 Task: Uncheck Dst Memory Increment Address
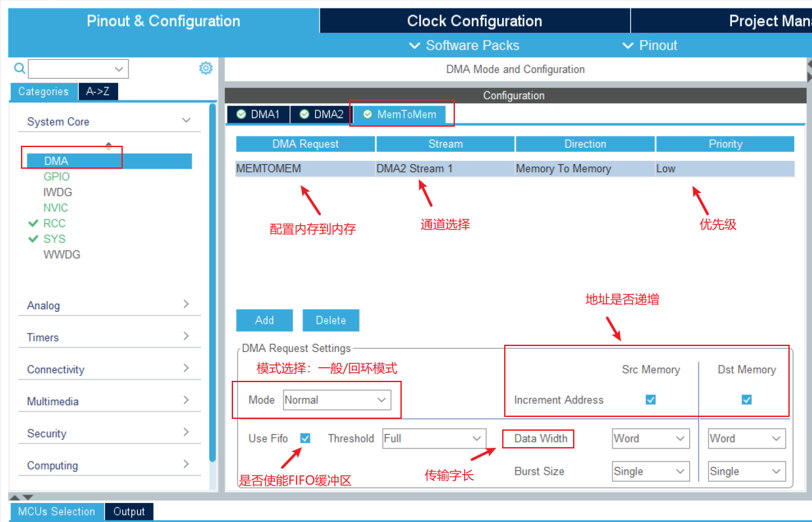746,399
